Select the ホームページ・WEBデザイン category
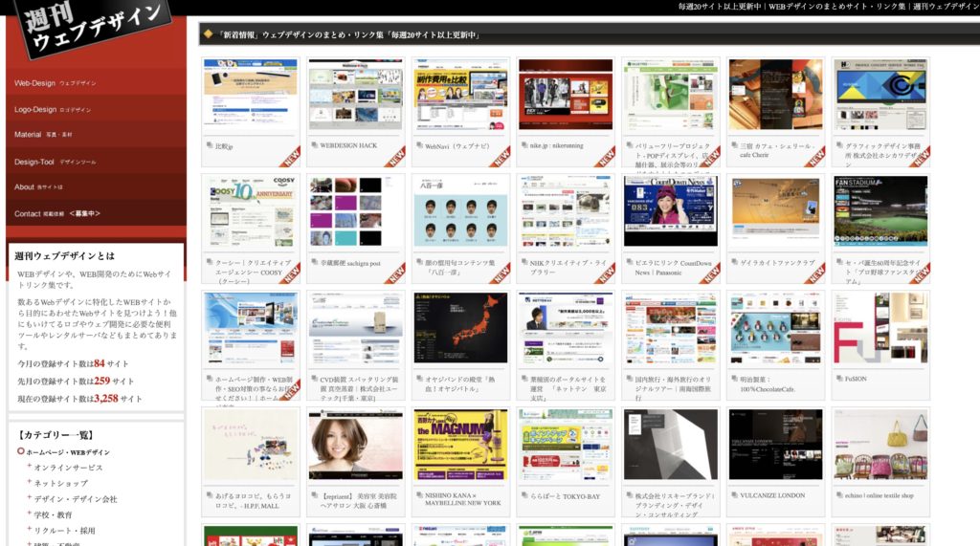 coord(68,451)
